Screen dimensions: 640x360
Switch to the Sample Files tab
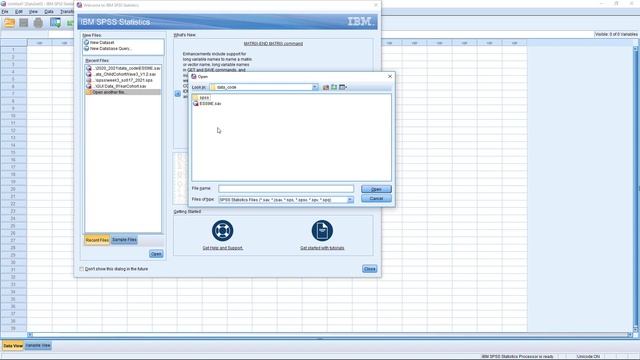tap(124, 240)
